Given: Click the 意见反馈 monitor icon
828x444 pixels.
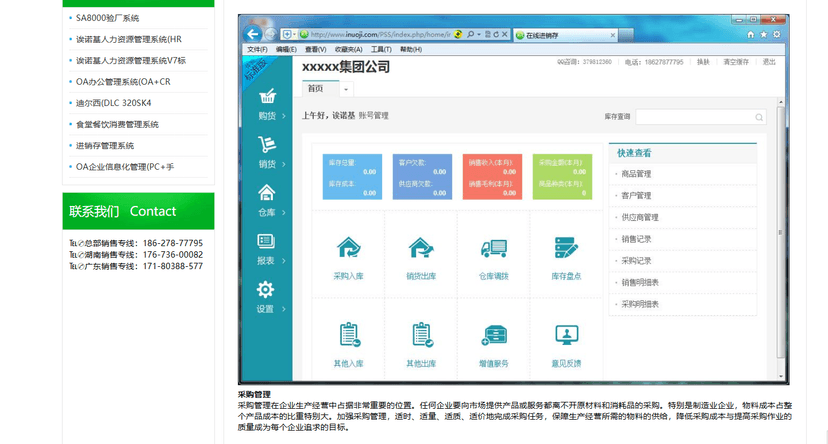Looking at the screenshot, I should [x=567, y=335].
